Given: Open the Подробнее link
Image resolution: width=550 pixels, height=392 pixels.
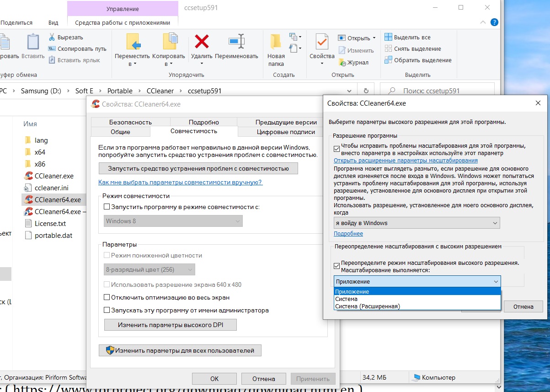Looking at the screenshot, I should tap(348, 234).
